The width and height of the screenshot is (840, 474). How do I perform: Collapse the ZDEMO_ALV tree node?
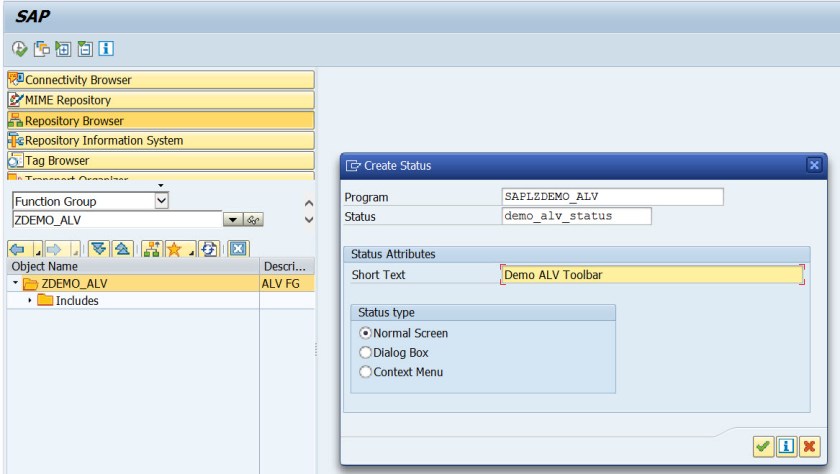coord(14,284)
